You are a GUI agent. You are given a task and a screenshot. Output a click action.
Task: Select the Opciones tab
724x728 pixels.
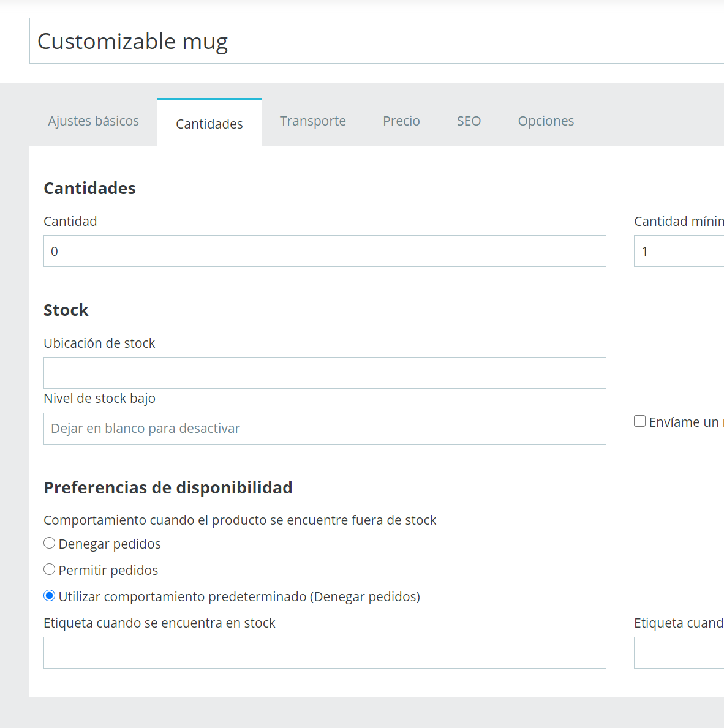coord(546,121)
